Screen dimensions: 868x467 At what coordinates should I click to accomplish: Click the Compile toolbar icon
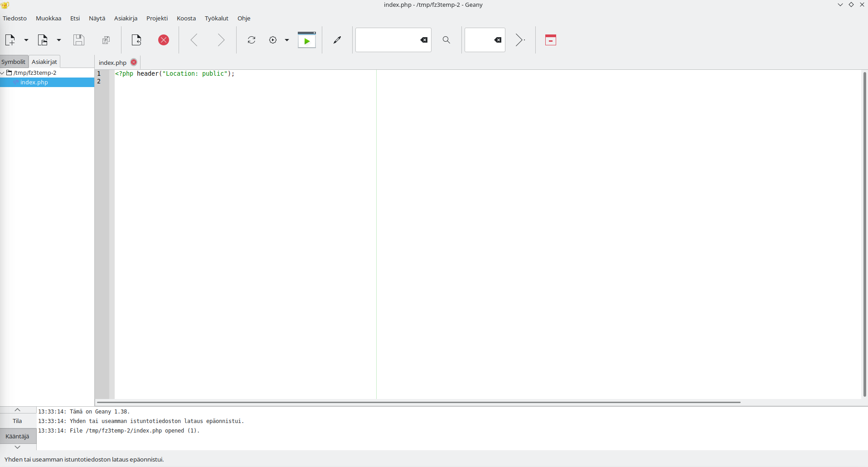coord(252,40)
